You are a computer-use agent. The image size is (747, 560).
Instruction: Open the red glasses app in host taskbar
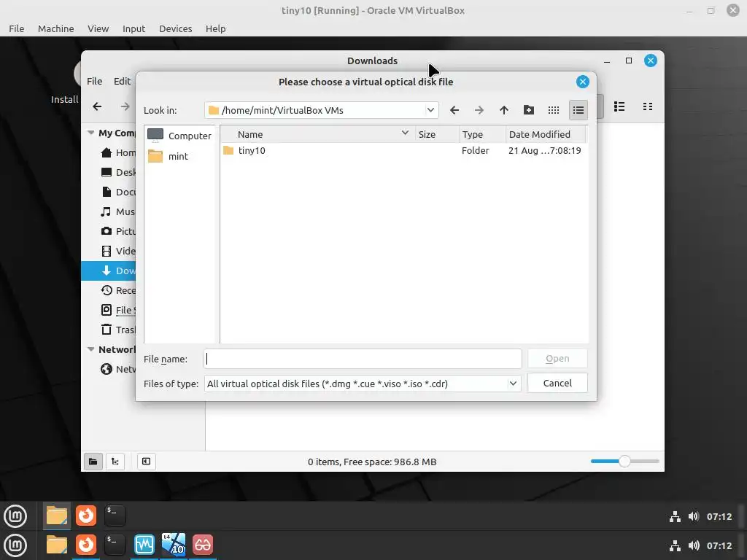(203, 545)
